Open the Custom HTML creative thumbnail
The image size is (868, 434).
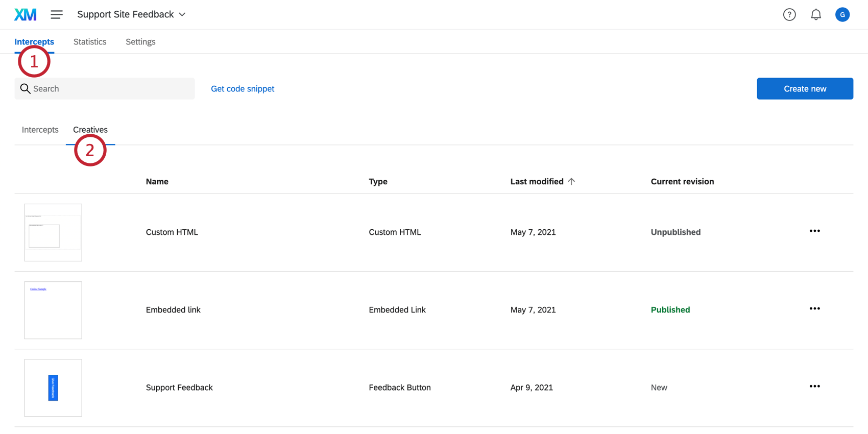pyautogui.click(x=53, y=232)
